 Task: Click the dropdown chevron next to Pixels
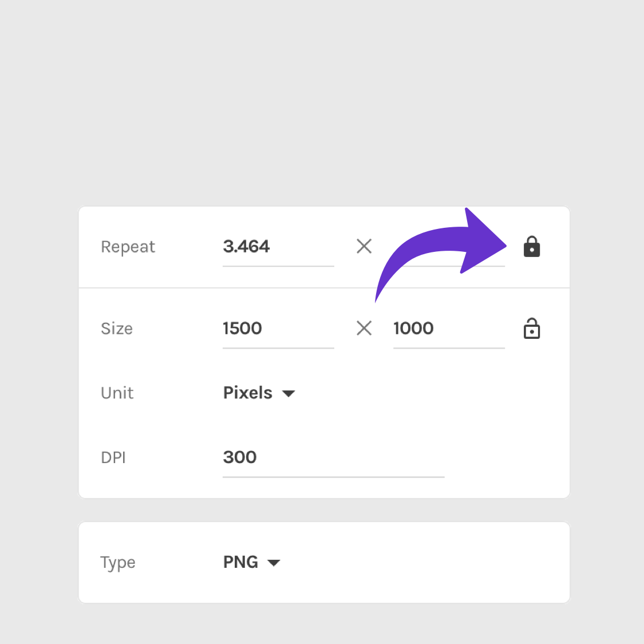[x=289, y=393]
